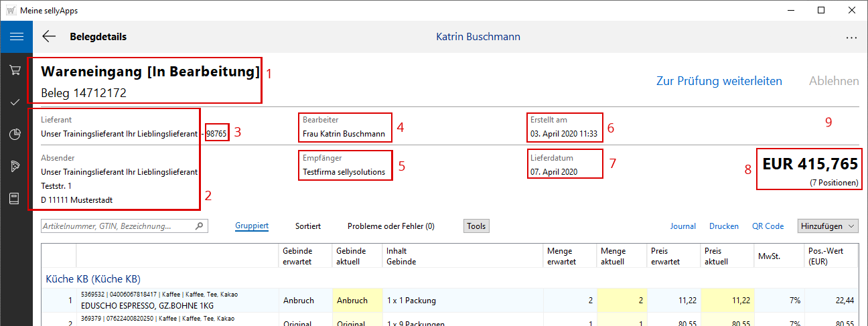Show Probleme oder Fehler entries
868x326 pixels.
tap(390, 226)
